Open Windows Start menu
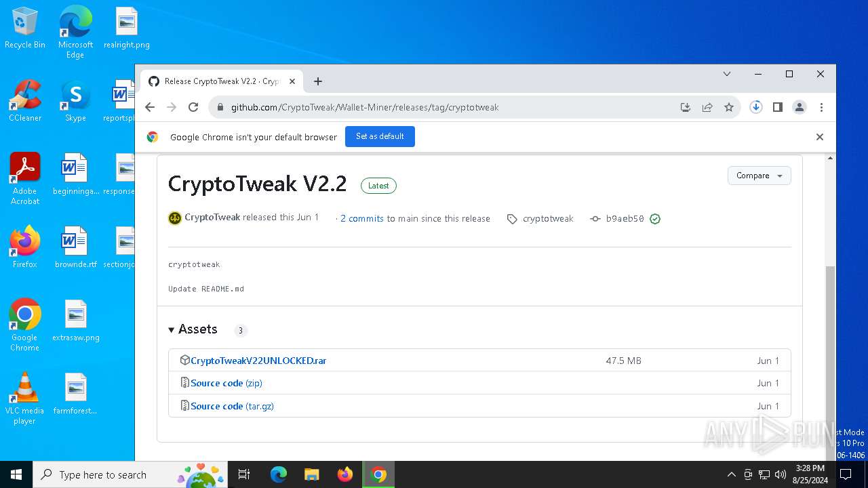This screenshot has width=868, height=488. [x=16, y=474]
